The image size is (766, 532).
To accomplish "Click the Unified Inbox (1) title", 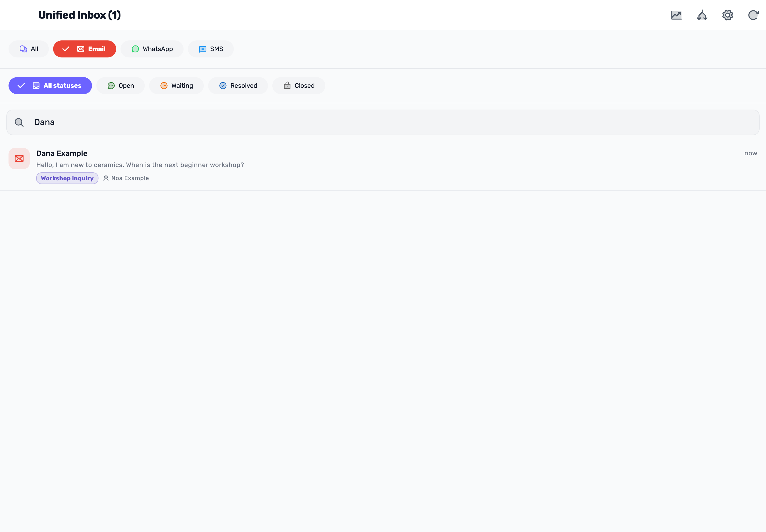I will 79,15.
